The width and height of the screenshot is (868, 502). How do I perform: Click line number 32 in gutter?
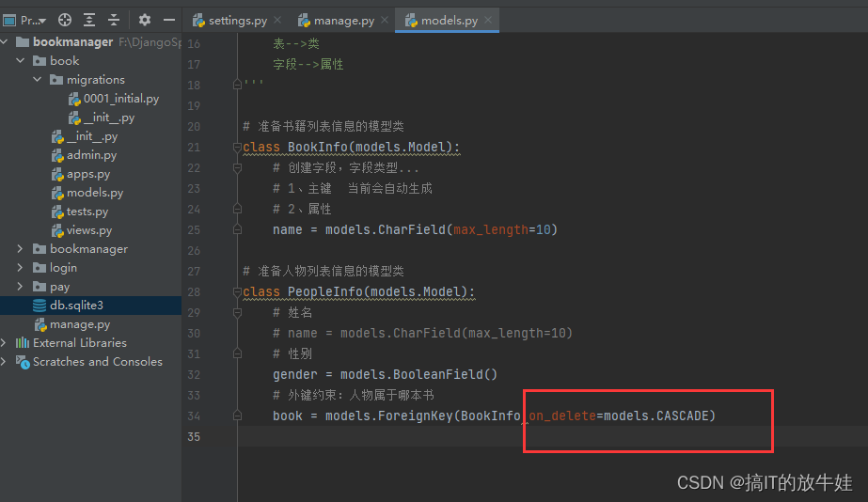point(194,375)
